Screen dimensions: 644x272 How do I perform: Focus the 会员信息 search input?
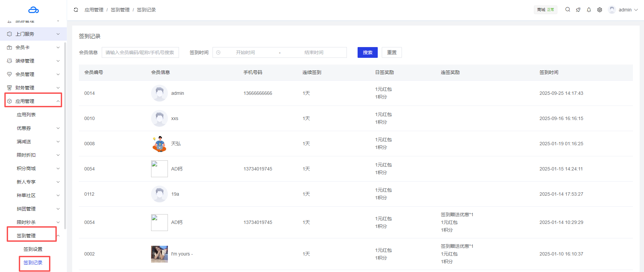coord(140,52)
